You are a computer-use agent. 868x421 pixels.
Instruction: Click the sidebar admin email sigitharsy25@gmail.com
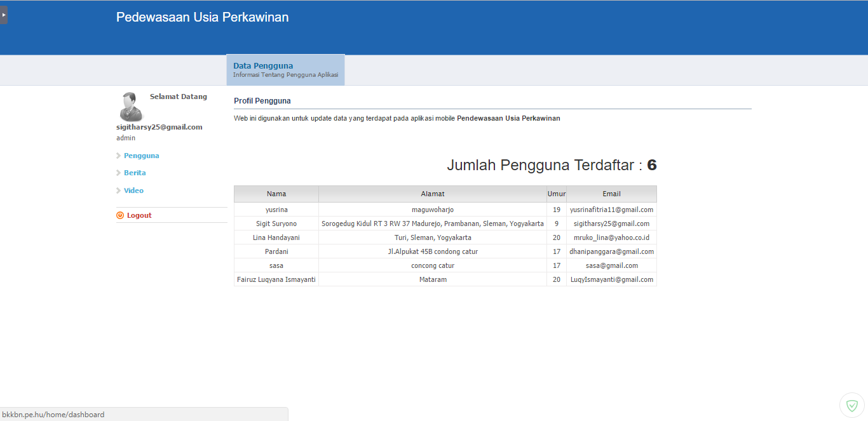pyautogui.click(x=159, y=127)
